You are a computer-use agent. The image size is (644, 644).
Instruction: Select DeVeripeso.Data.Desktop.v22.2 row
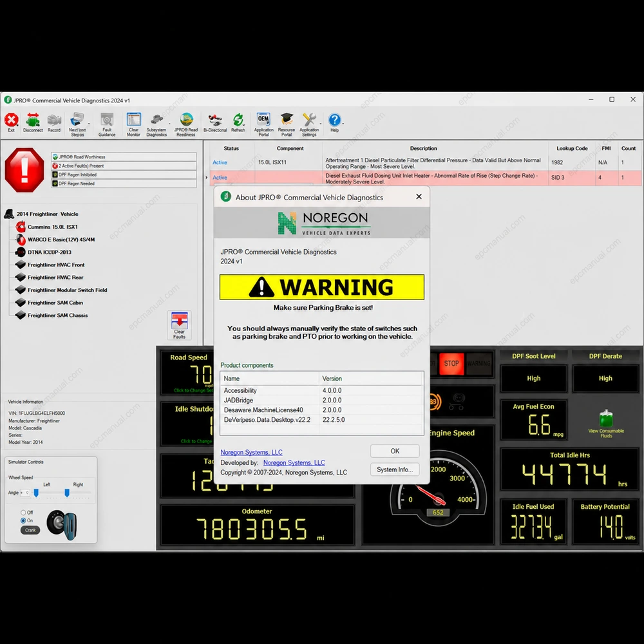[321, 420]
